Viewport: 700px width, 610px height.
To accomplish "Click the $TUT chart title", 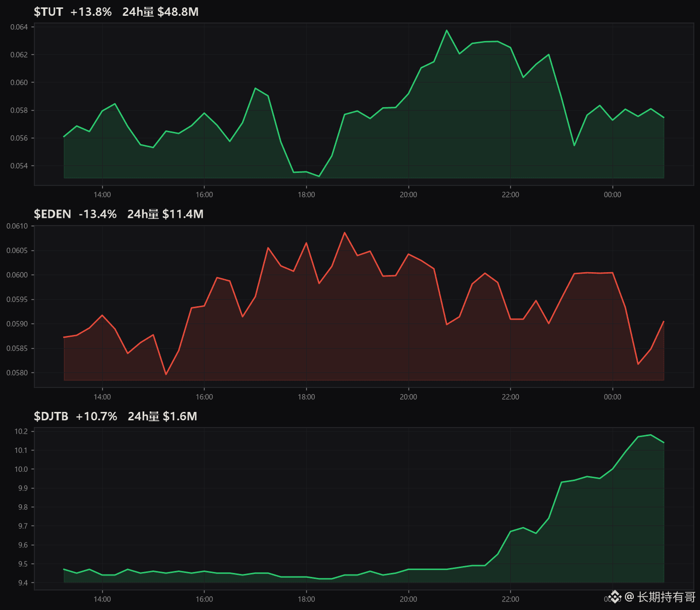I will coord(48,12).
